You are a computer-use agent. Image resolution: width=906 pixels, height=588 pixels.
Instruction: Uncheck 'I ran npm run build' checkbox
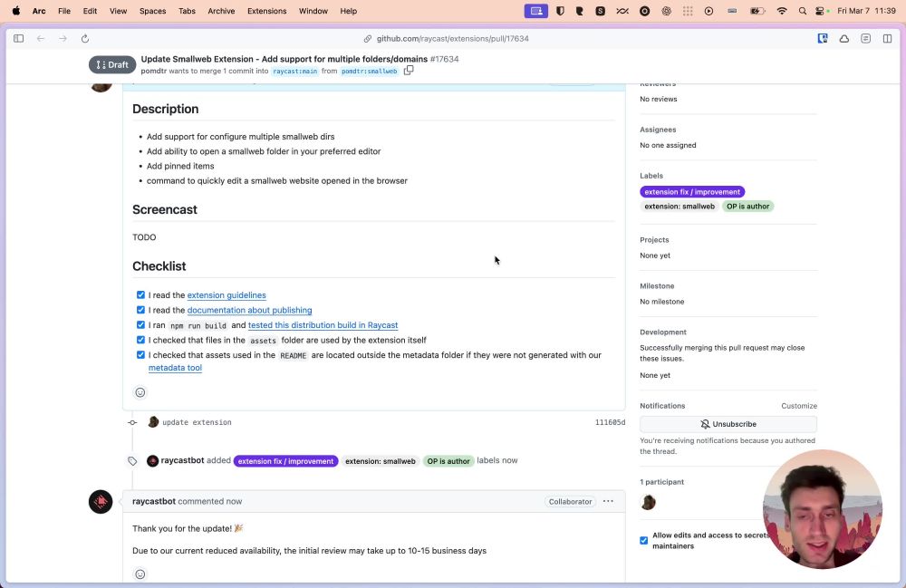[x=140, y=325]
